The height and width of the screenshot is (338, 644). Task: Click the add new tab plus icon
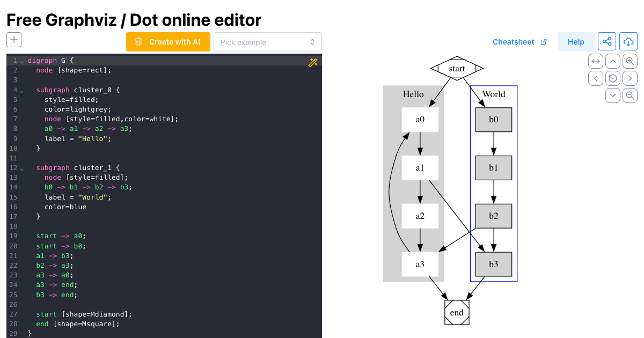[14, 39]
